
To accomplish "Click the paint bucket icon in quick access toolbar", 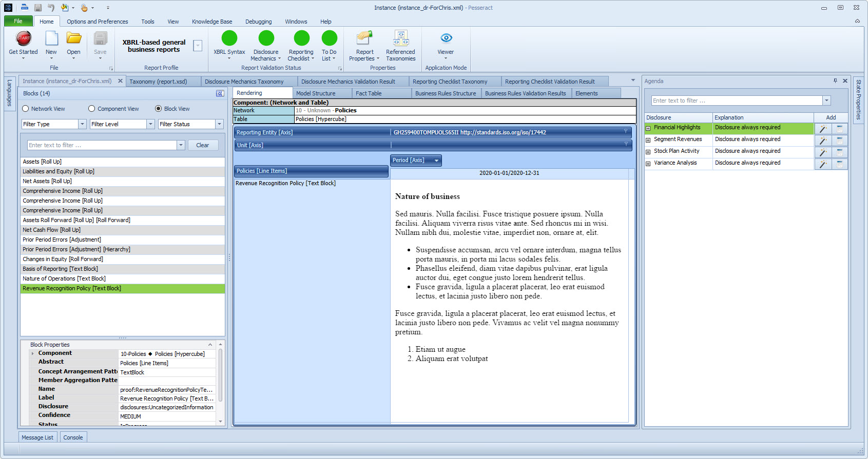I will pyautogui.click(x=65, y=7).
